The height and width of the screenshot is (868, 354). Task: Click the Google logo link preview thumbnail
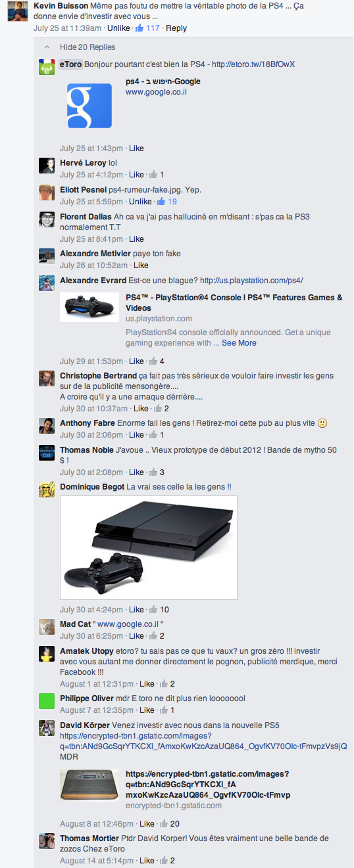pos(89,105)
